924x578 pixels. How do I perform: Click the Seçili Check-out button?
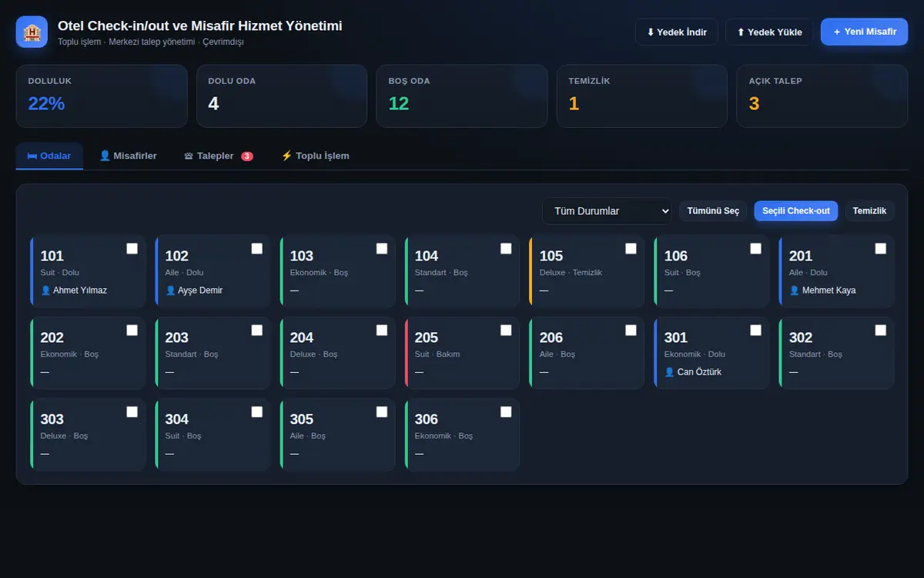point(796,211)
